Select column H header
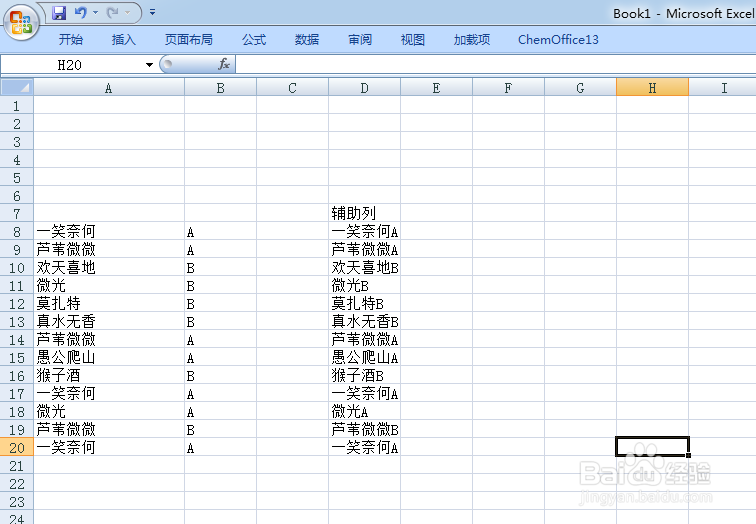 tap(652, 88)
